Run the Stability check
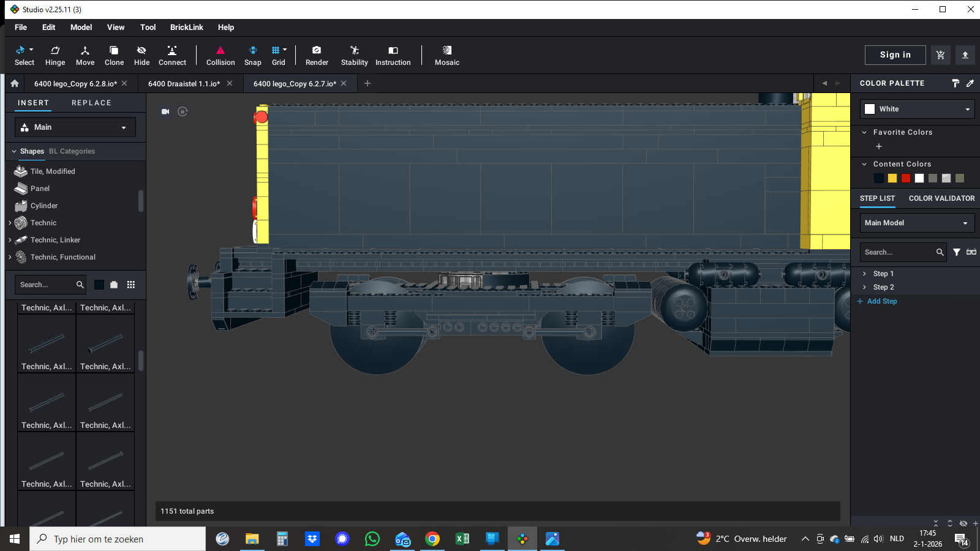 tap(354, 55)
